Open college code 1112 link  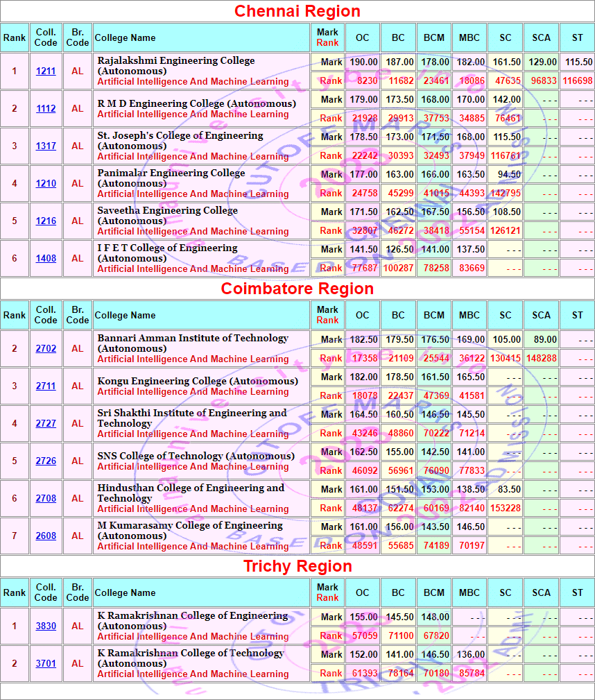(x=46, y=109)
